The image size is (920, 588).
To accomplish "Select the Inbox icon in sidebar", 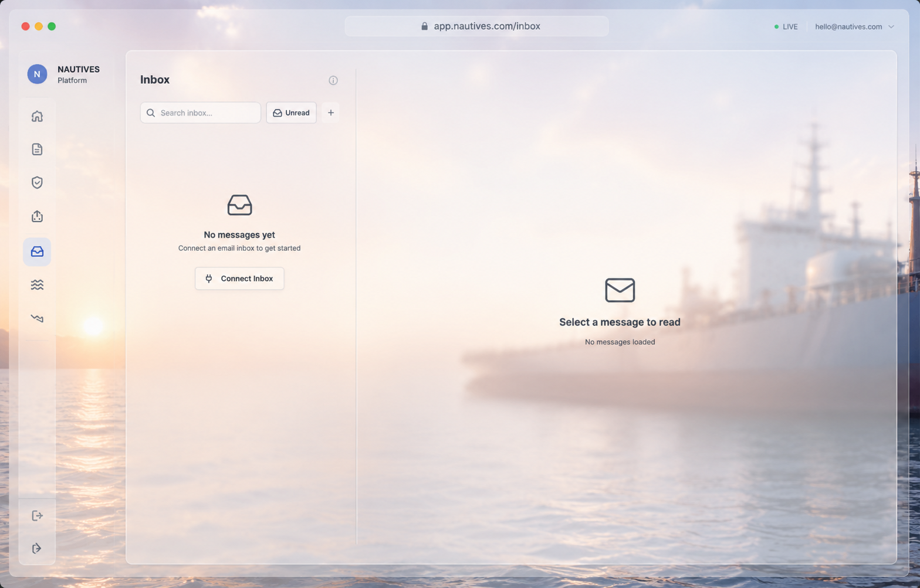I will pos(37,251).
